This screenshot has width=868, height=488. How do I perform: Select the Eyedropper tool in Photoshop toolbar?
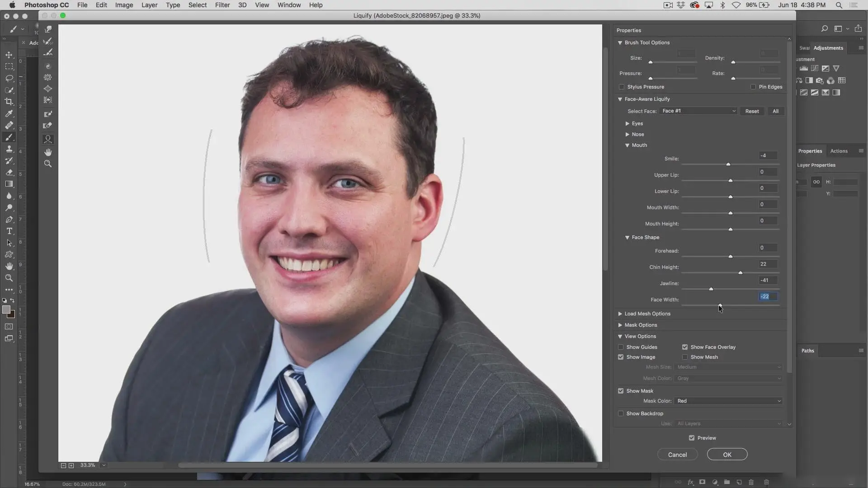click(9, 113)
